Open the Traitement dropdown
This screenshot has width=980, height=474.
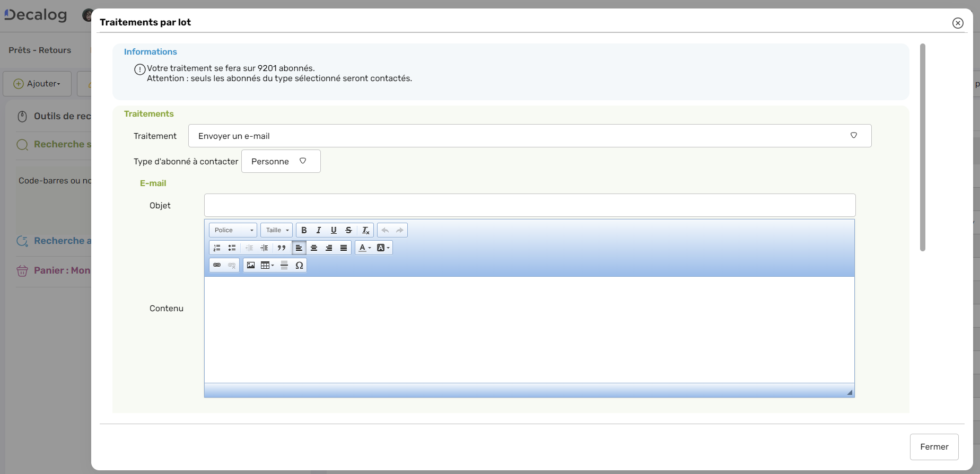click(x=530, y=136)
